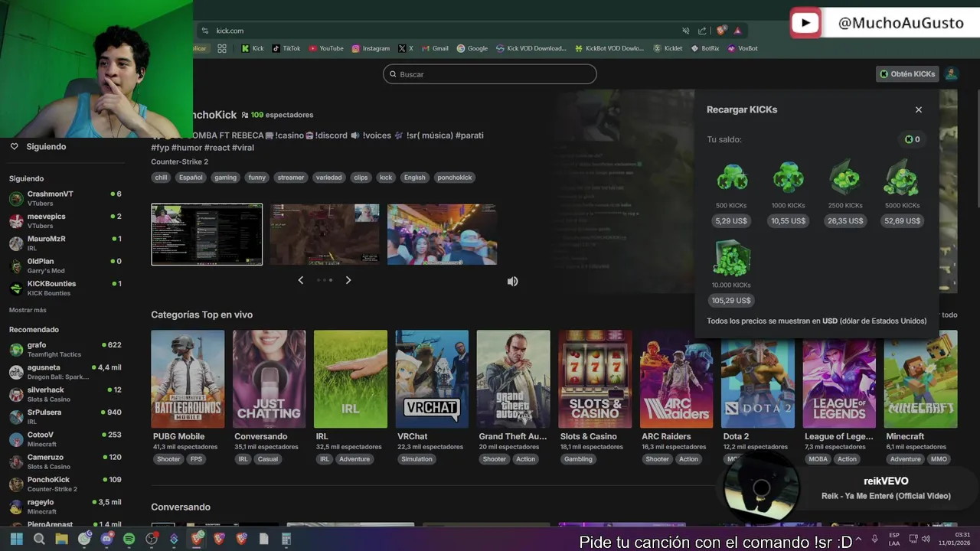Open the PUBG Mobile category card

coord(188,379)
